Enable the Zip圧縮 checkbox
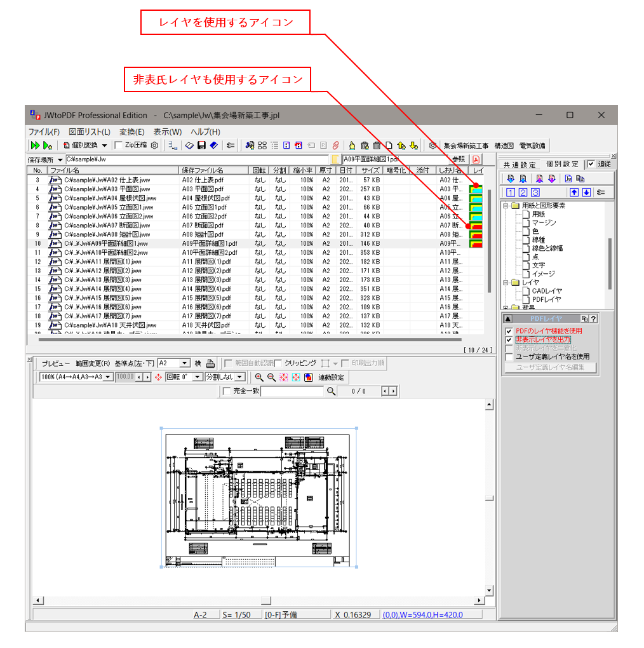The width and height of the screenshot is (644, 648). coord(119,145)
